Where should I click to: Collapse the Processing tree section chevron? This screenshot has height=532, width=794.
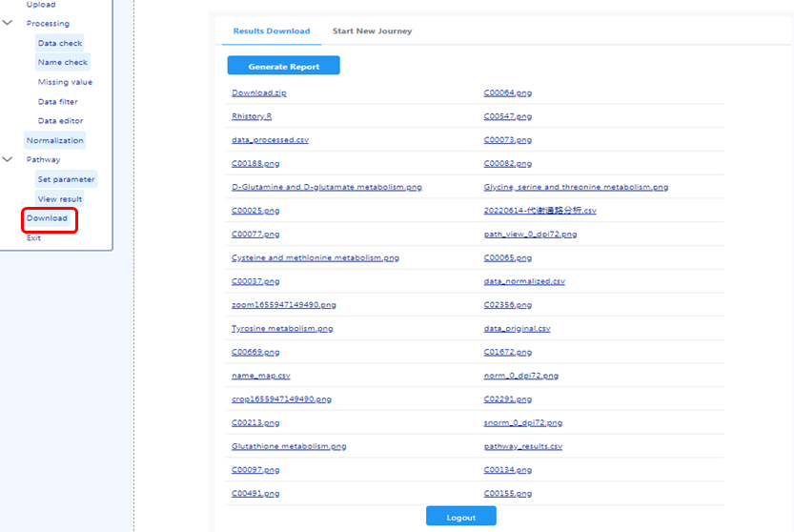(8, 23)
